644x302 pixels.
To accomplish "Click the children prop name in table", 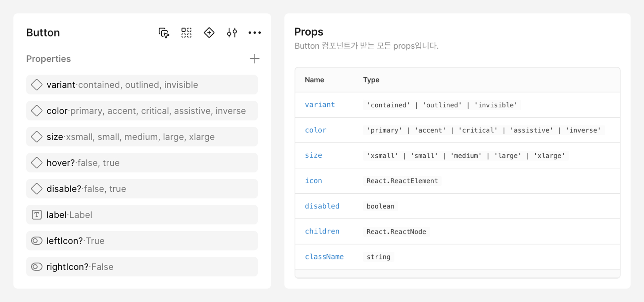I will [322, 231].
